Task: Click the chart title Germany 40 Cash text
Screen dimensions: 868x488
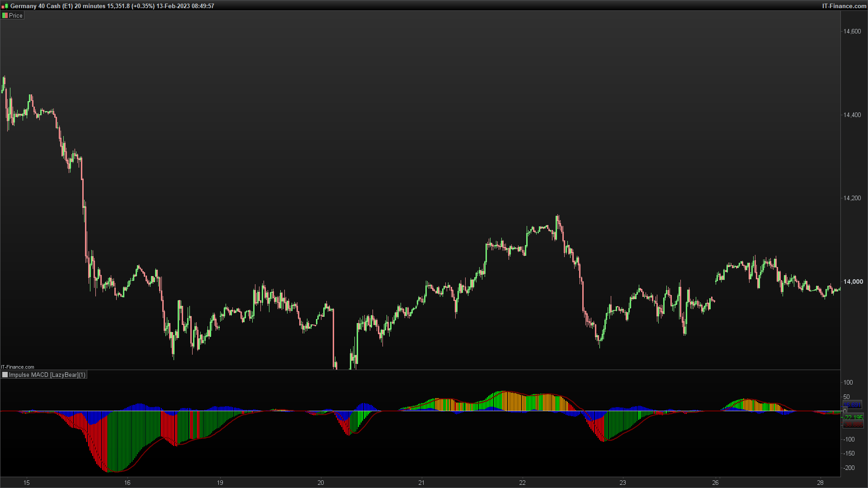Action: coord(35,6)
